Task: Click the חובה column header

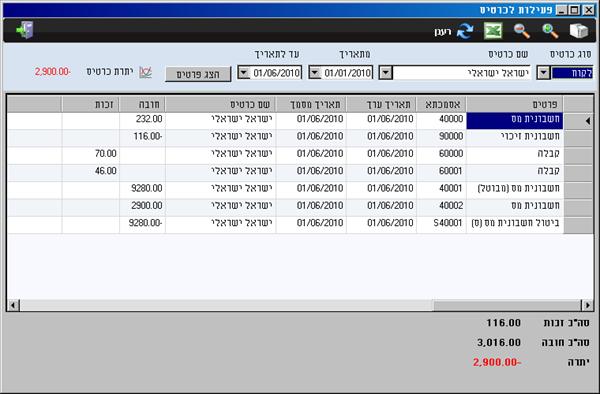Action: click(x=142, y=104)
